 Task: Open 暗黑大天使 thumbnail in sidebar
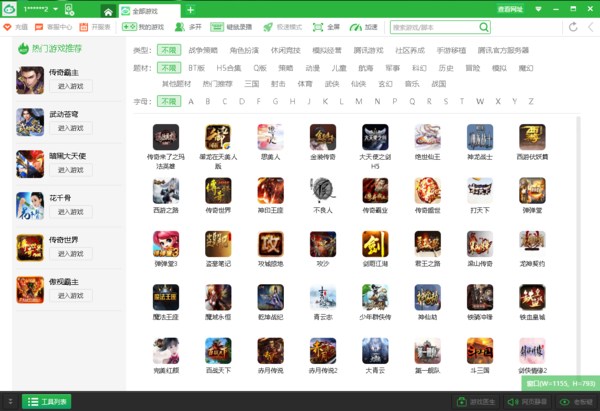pyautogui.click(x=30, y=164)
